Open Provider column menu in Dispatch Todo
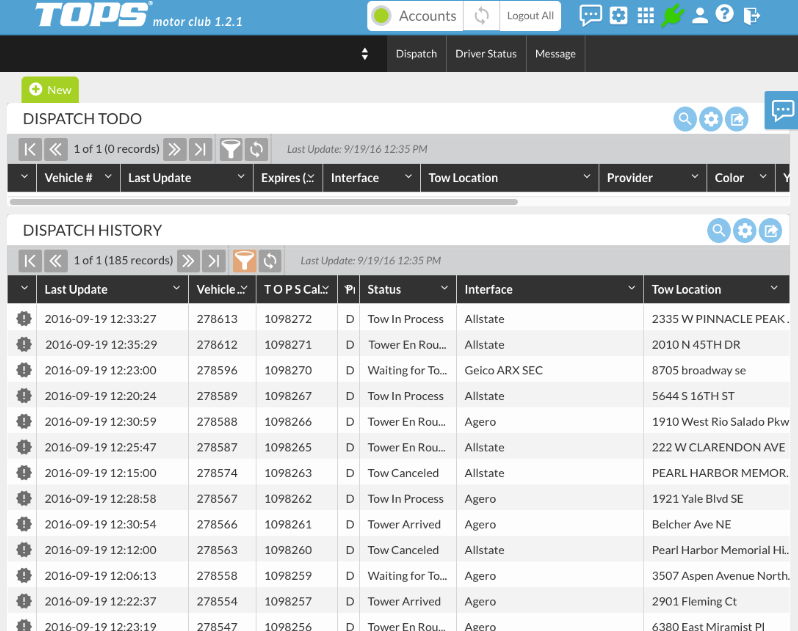The image size is (798, 631). pos(695,177)
